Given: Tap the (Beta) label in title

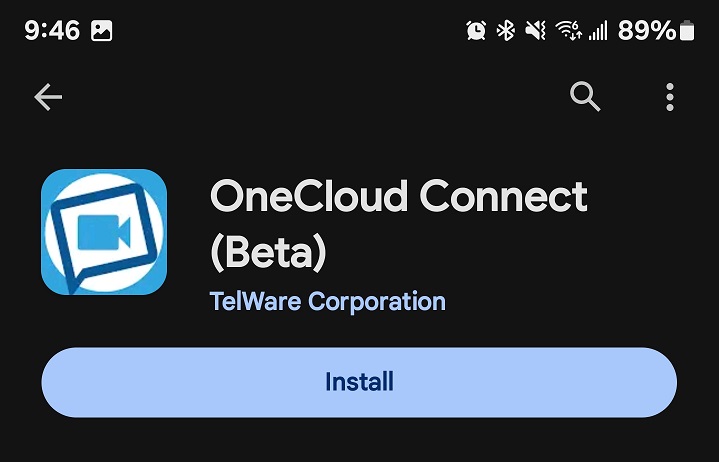Looking at the screenshot, I should coord(268,253).
